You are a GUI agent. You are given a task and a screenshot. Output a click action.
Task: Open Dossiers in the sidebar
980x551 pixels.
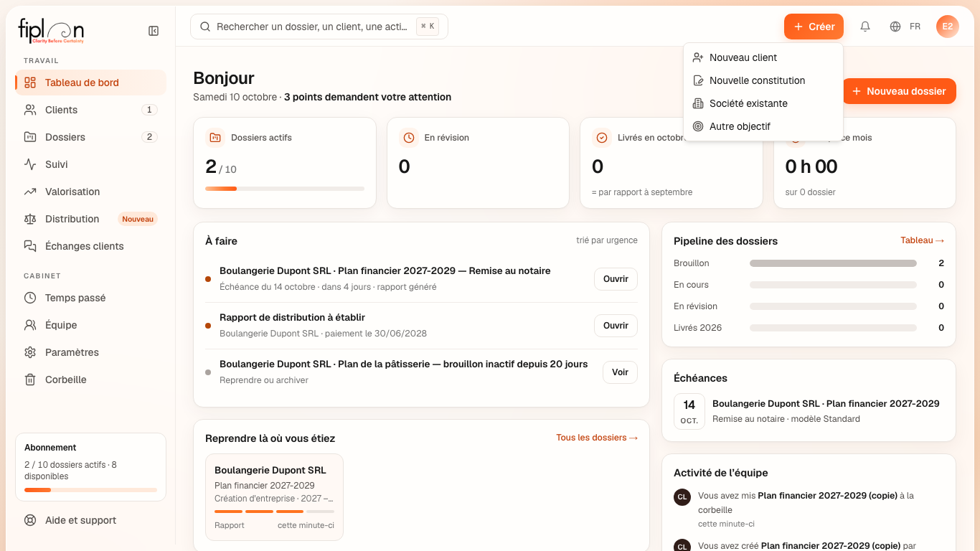click(x=90, y=137)
